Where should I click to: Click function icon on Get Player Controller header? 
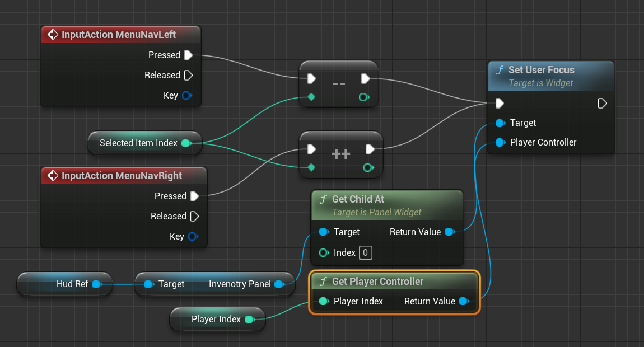323,282
